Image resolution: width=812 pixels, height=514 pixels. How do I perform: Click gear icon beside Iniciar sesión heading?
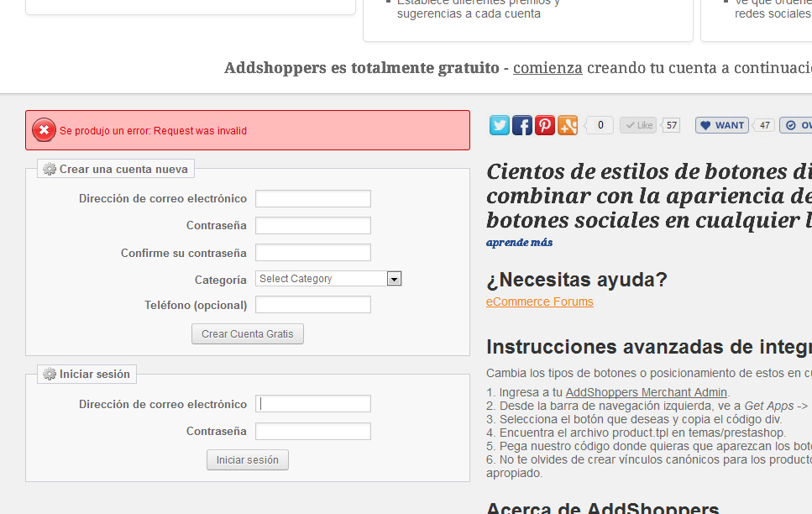(50, 374)
